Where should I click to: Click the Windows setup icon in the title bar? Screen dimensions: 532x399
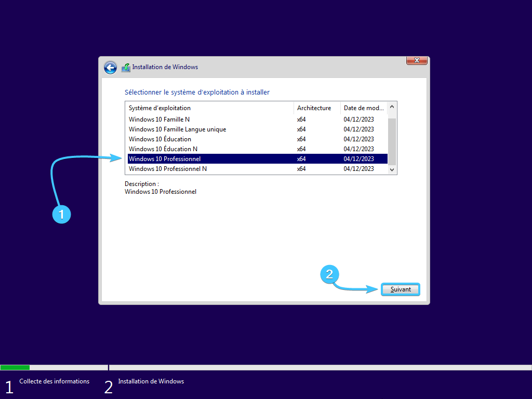point(126,68)
